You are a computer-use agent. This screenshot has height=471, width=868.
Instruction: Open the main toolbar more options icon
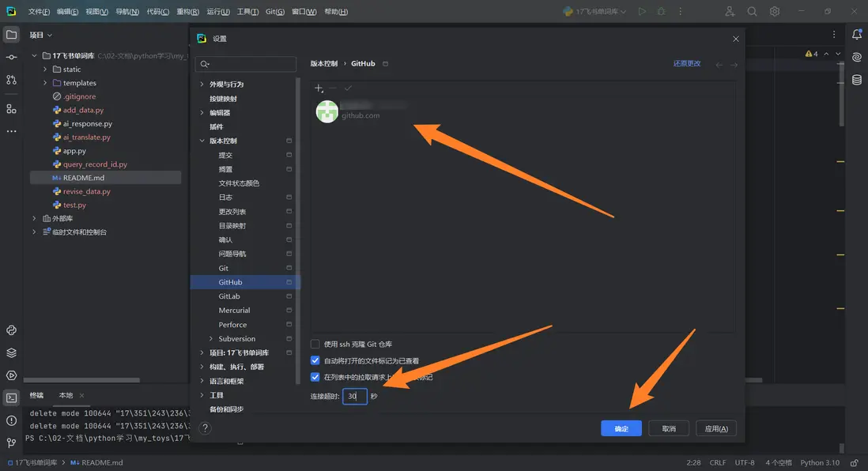coord(681,11)
